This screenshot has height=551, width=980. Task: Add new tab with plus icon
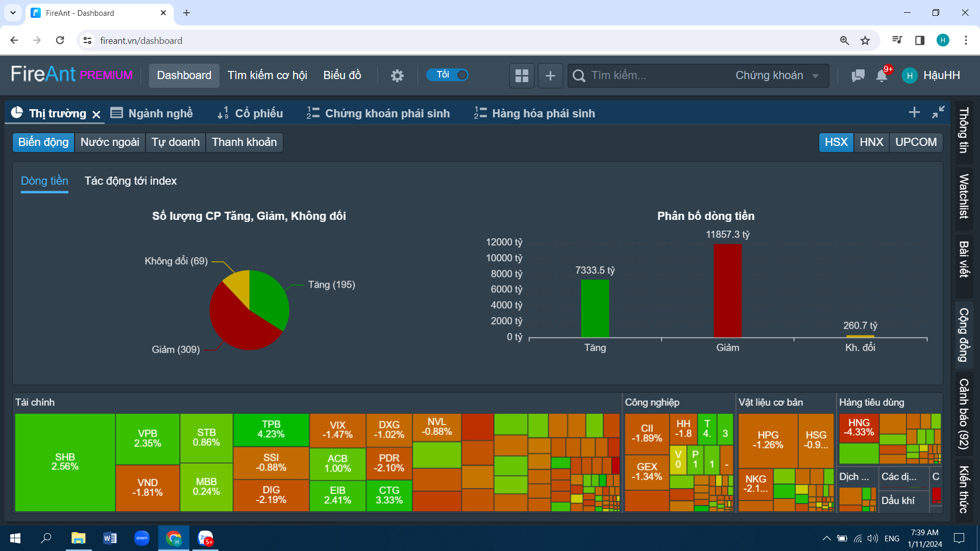(x=914, y=112)
